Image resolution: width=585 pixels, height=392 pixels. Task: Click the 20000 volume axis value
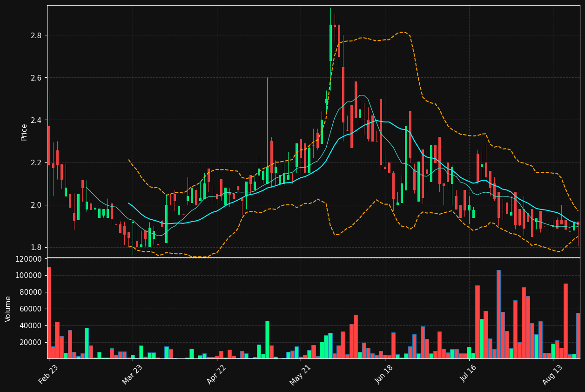point(31,343)
